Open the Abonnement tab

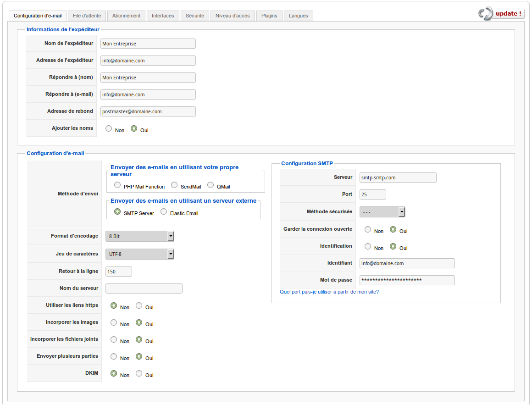126,16
